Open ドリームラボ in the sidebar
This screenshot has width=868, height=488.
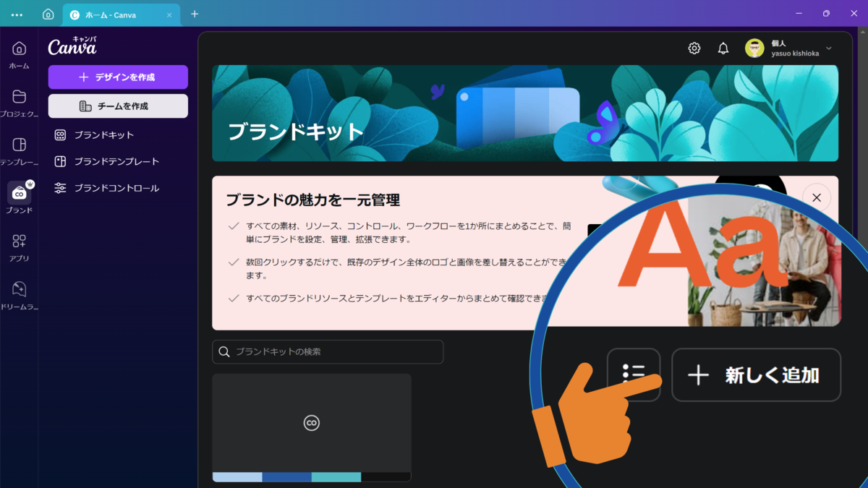click(x=19, y=296)
